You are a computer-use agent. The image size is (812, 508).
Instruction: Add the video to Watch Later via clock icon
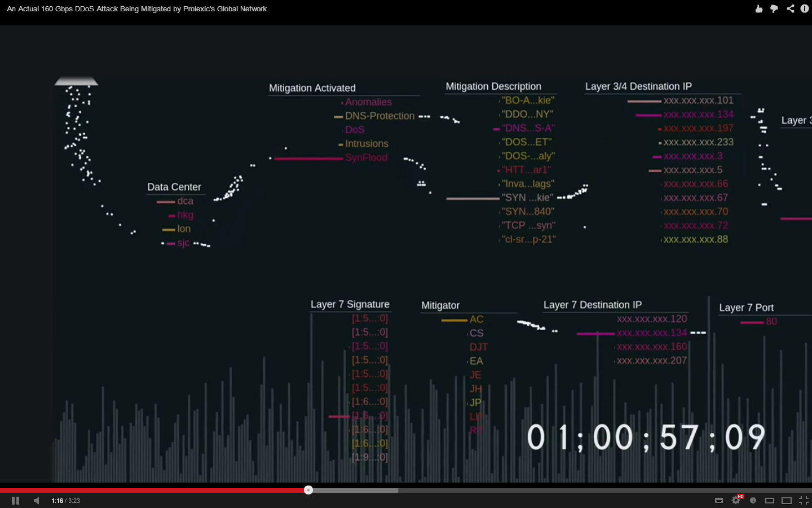753,500
